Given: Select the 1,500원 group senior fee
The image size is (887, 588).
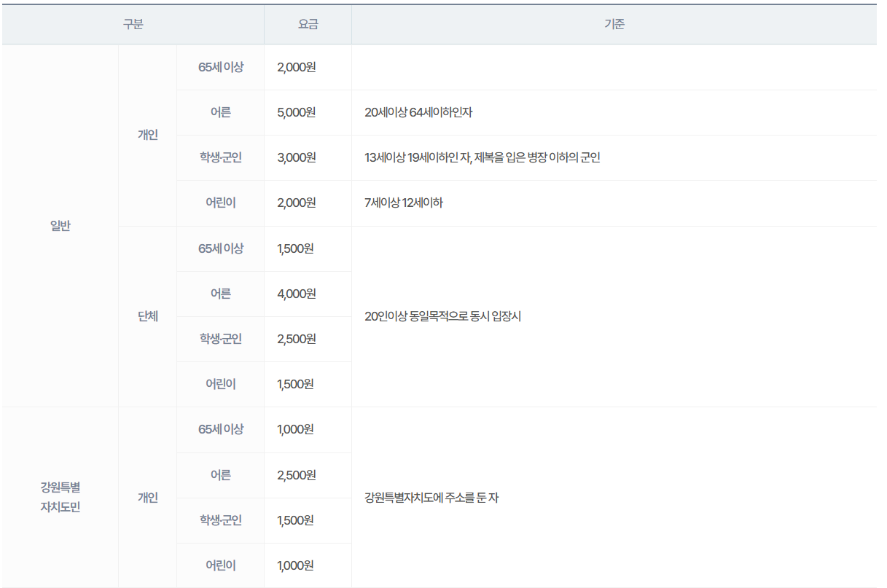Looking at the screenshot, I should click(307, 248).
